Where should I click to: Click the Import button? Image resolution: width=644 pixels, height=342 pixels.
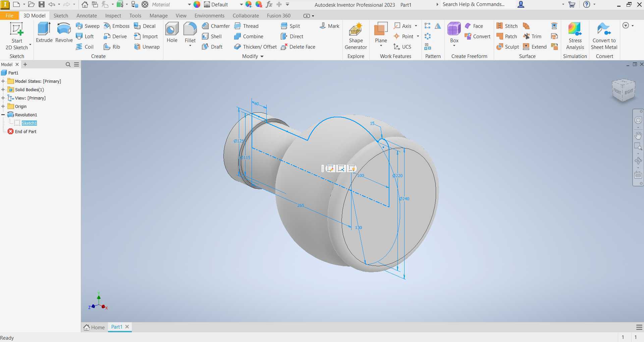pyautogui.click(x=146, y=36)
